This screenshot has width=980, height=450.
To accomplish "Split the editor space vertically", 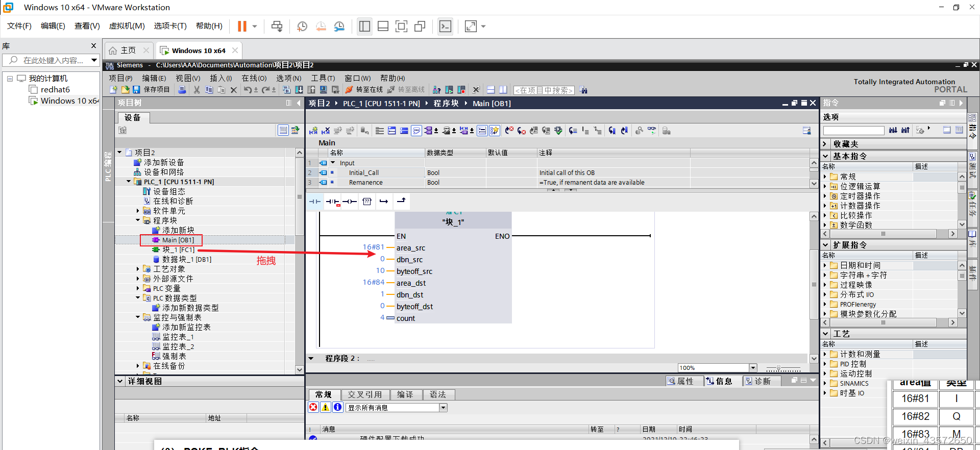I will (x=503, y=90).
